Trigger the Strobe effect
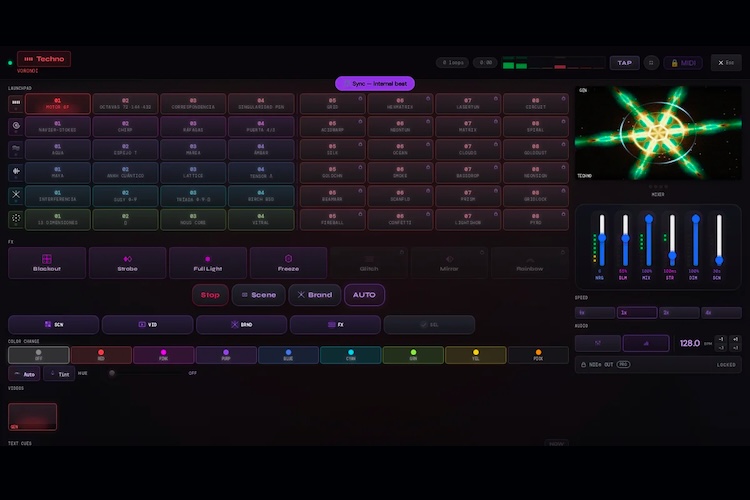 (x=127, y=263)
